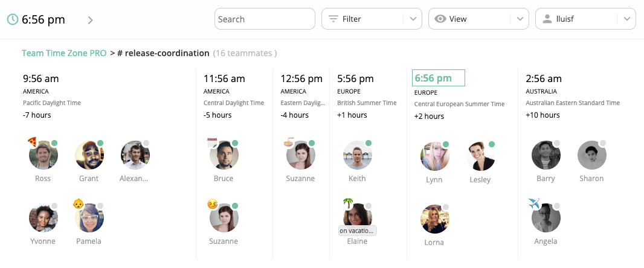644x268 pixels.
Task: Open the lluisf user dropdown arrow
Action: (626, 19)
